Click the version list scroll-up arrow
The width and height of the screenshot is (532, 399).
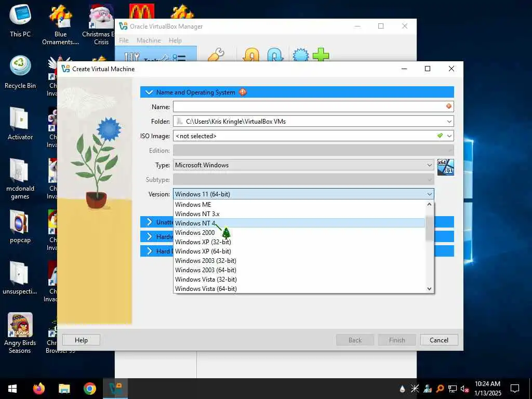[429, 204]
